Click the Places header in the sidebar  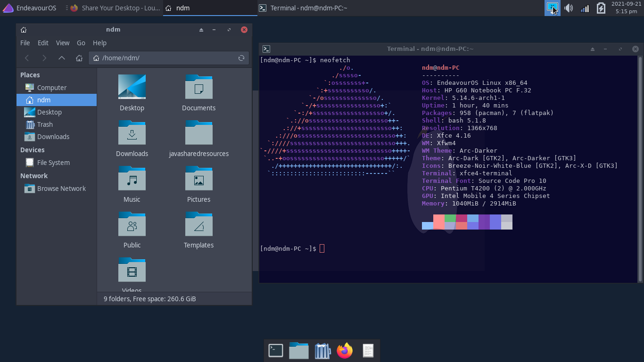click(x=30, y=75)
